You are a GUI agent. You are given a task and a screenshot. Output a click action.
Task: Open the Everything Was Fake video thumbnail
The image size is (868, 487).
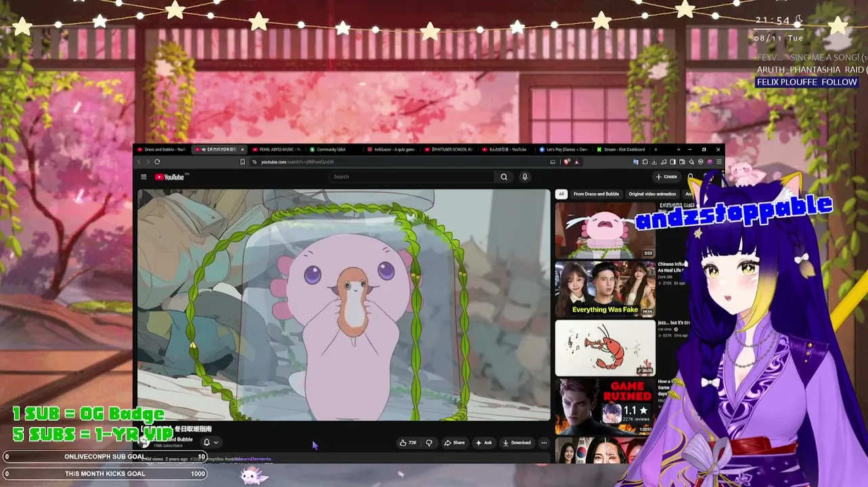(606, 289)
